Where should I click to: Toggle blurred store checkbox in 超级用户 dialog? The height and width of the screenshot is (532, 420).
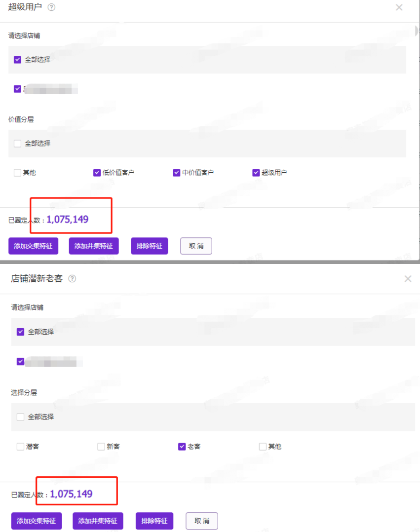18,89
